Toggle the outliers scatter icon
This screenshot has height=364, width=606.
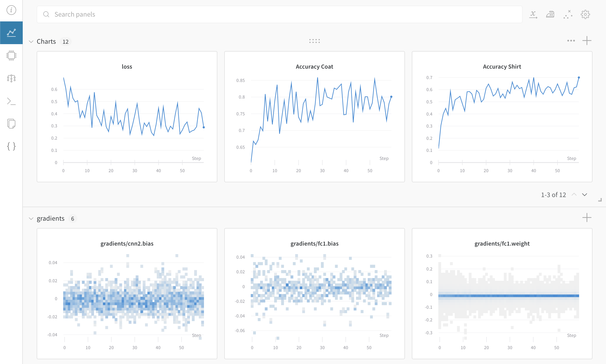(568, 14)
